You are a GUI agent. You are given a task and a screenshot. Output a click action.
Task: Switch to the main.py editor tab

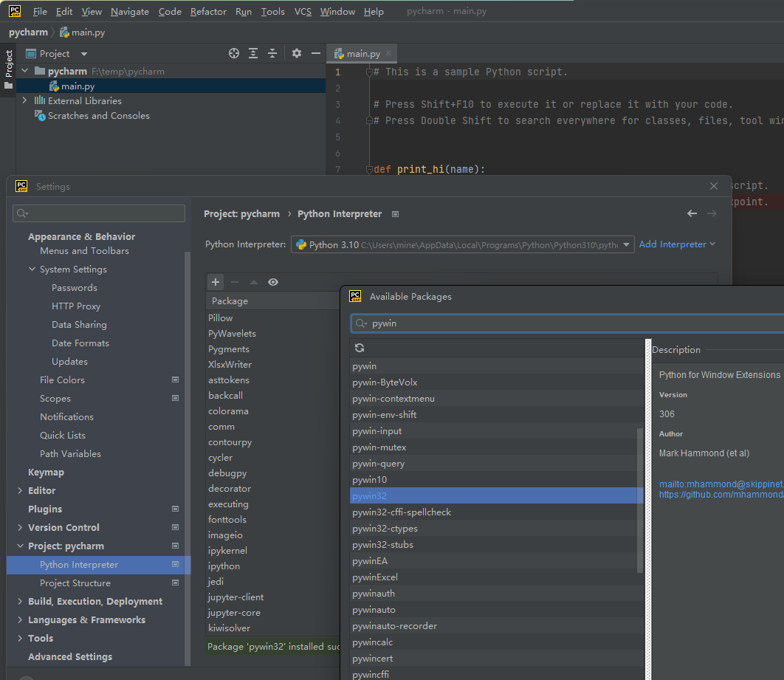pyautogui.click(x=363, y=53)
